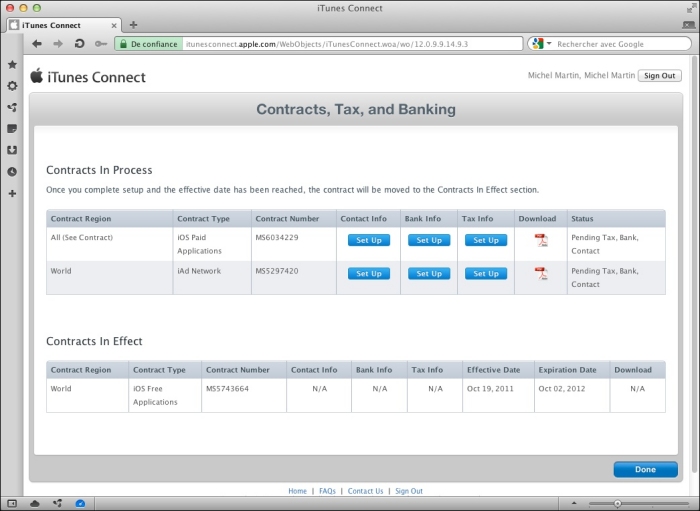
Task: Add a panel with the sidebar plus icon
Action: click(12, 193)
